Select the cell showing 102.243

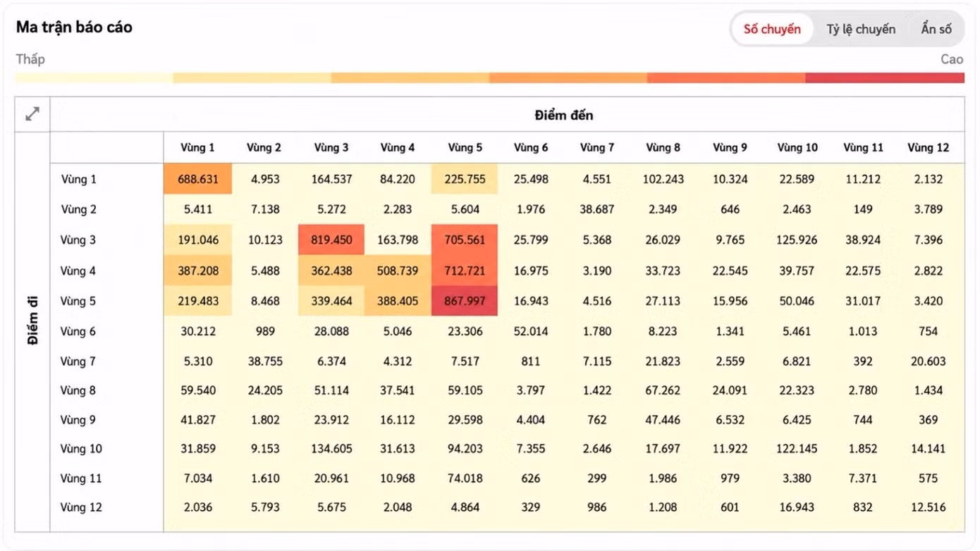(x=663, y=179)
